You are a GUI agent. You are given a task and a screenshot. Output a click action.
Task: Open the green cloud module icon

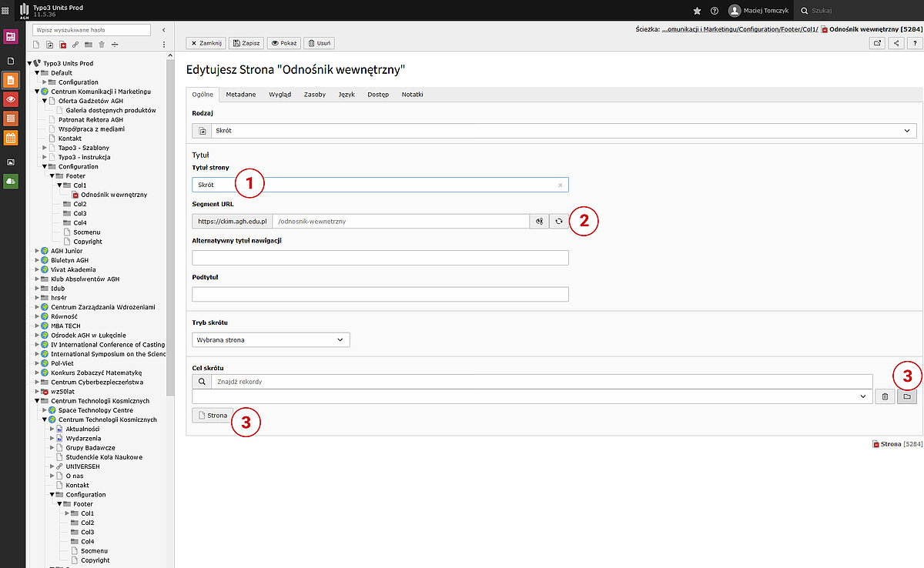point(11,180)
